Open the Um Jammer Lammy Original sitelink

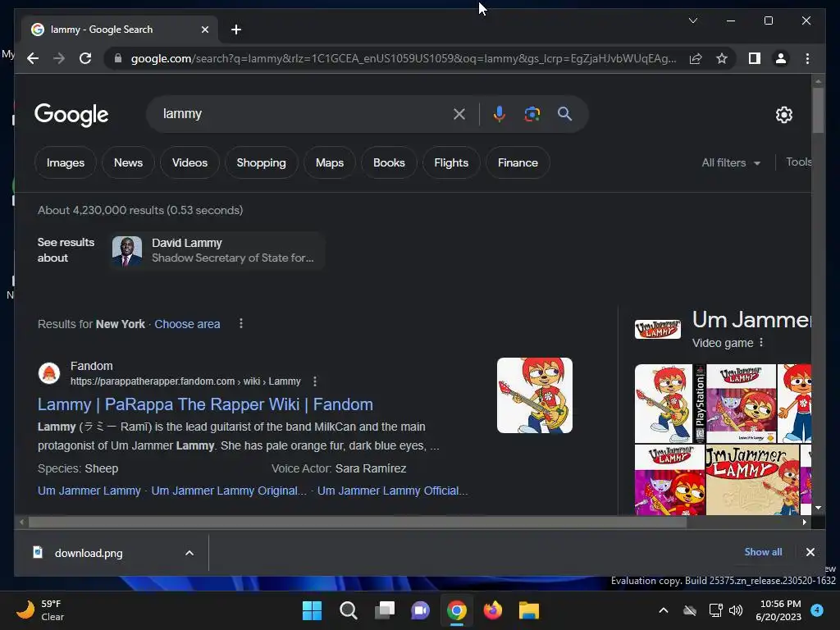[x=229, y=491]
